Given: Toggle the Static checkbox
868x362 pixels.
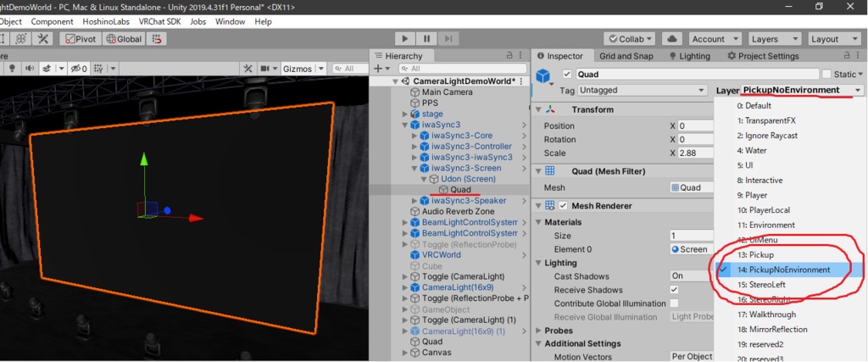Looking at the screenshot, I should pyautogui.click(x=826, y=74).
